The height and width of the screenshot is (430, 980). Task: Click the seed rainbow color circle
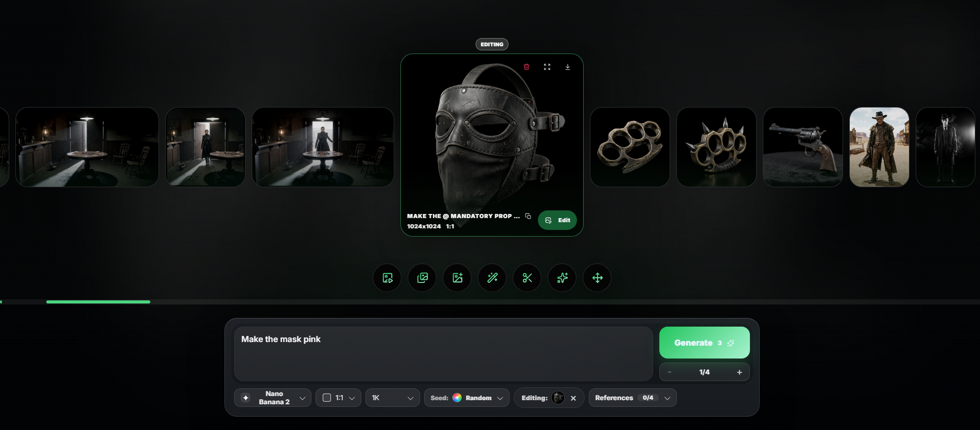coord(457,398)
